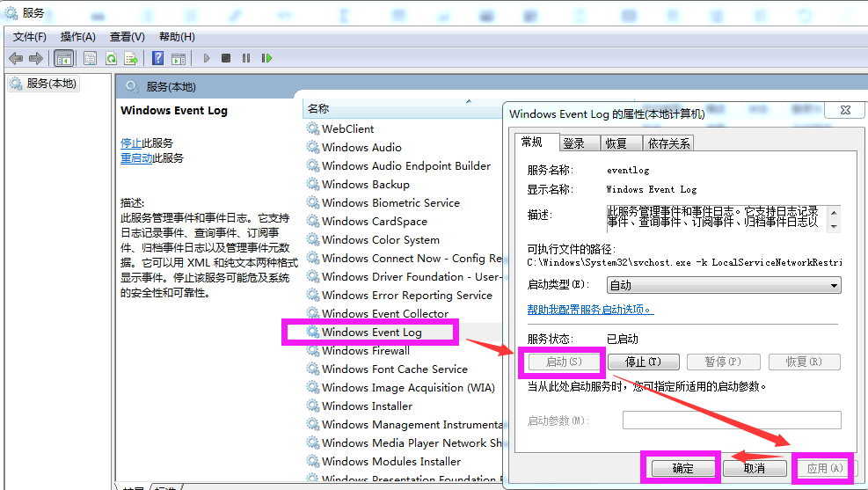Open the 操作(A) menu

78,37
